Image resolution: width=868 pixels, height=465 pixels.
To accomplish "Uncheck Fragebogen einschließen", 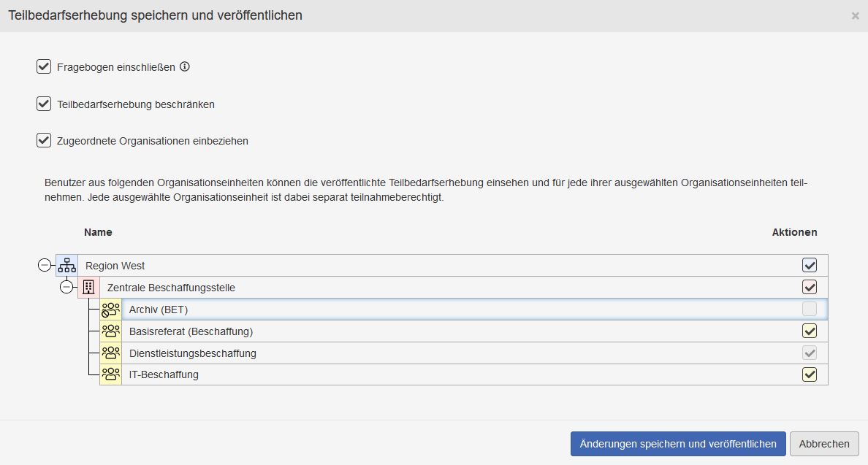I will point(43,66).
